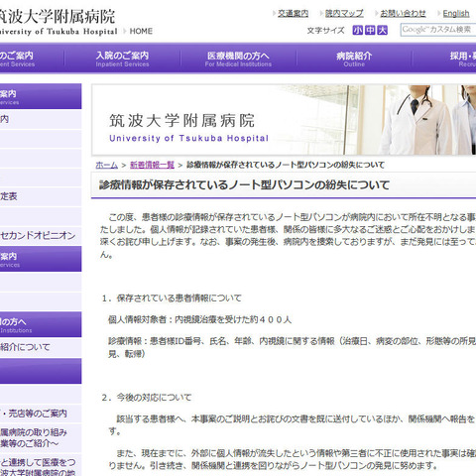Image resolution: width=476 pixels, height=476 pixels.
Task: Open the 医療機関の方へ menu
Action: (238, 59)
